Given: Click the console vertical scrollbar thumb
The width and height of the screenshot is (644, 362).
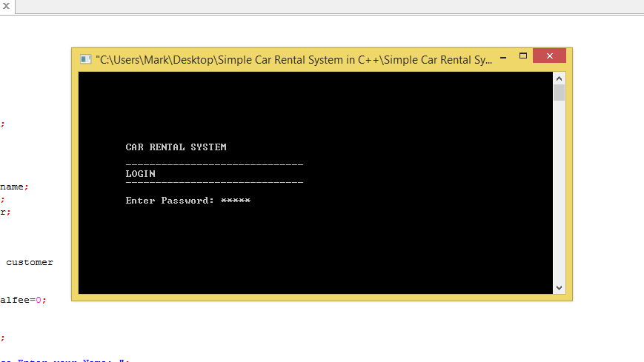Looking at the screenshot, I should pyautogui.click(x=559, y=93).
